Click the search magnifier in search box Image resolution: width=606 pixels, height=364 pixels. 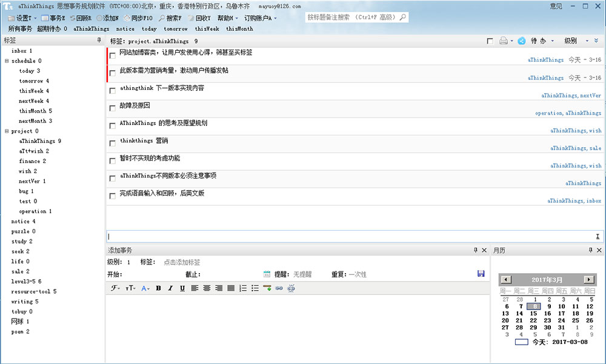point(403,17)
